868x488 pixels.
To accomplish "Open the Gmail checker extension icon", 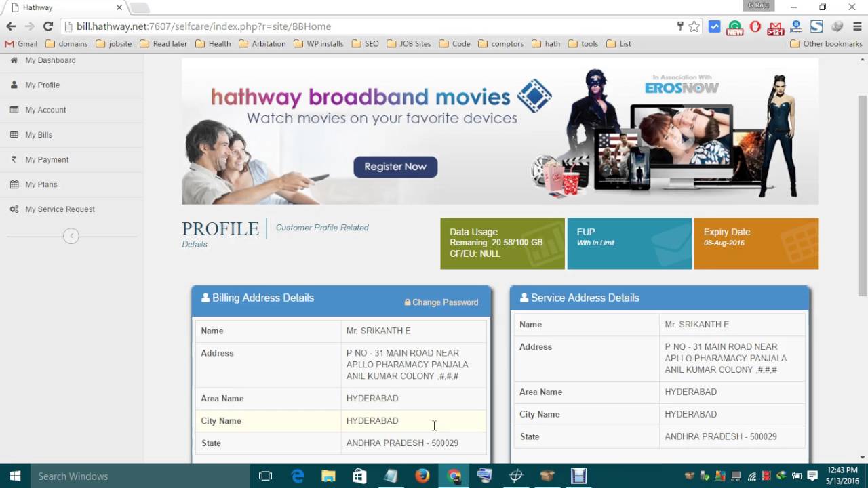I will tap(776, 27).
